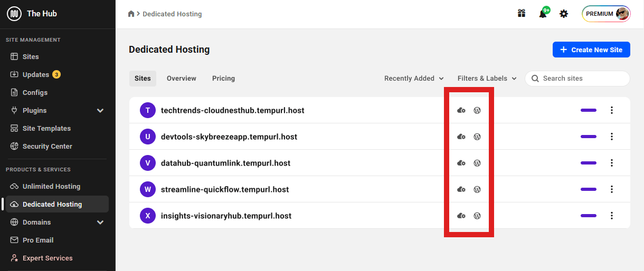Go to home breadcrumb icon

point(131,14)
